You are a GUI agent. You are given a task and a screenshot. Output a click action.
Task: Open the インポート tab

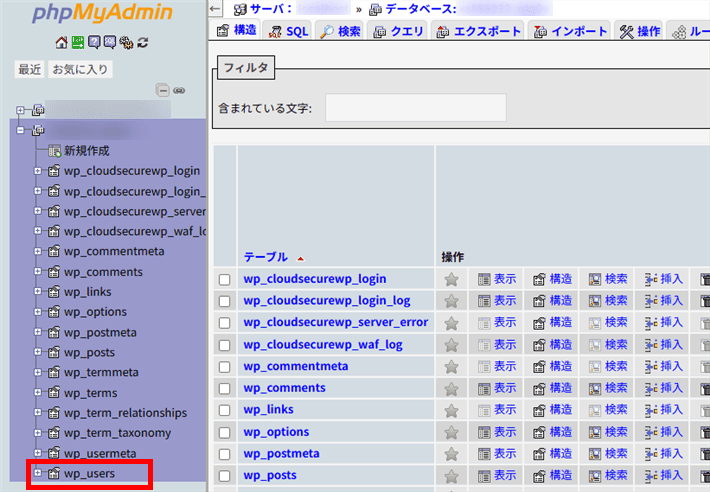(x=570, y=31)
